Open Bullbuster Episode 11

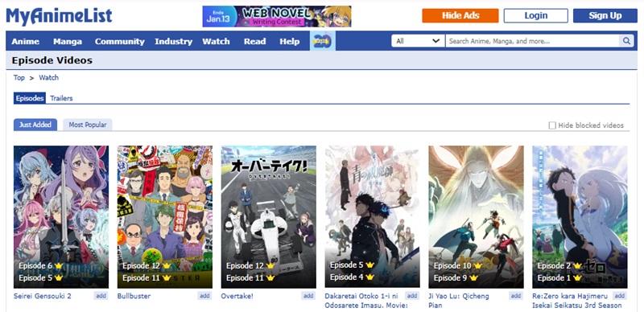coord(142,278)
